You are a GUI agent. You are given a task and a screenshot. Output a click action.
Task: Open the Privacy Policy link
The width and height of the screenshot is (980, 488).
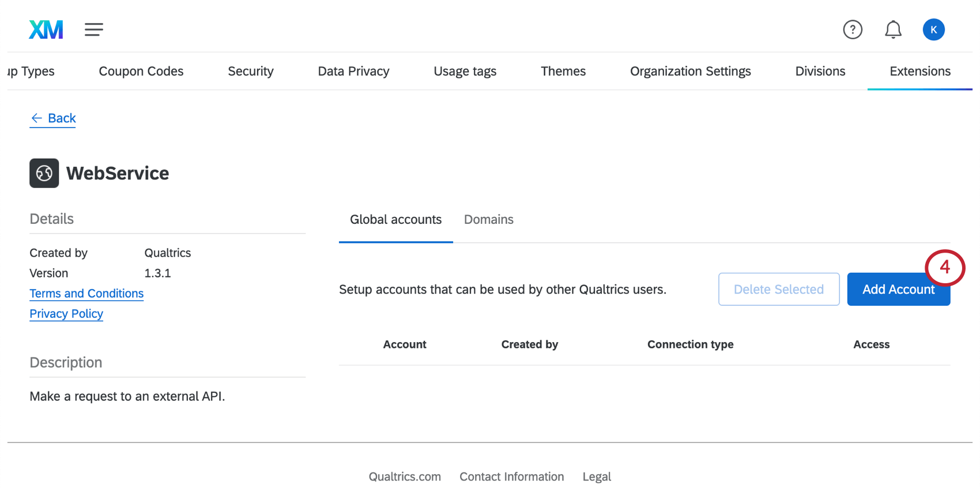[66, 314]
